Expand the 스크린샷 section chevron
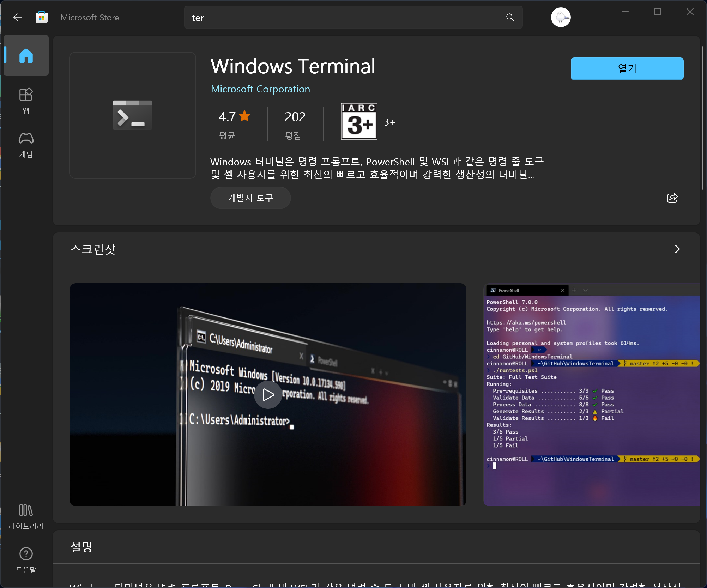Image resolution: width=707 pixels, height=588 pixels. pos(677,249)
